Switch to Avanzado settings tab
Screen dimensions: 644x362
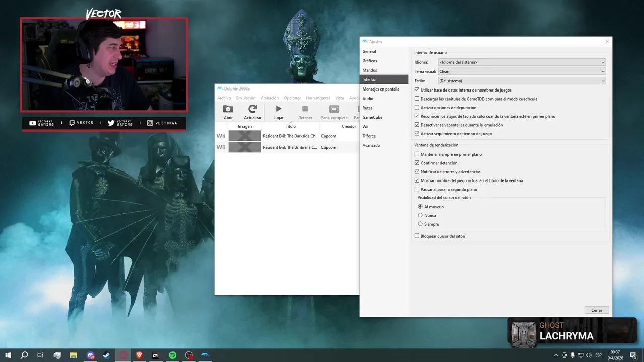tap(384, 145)
